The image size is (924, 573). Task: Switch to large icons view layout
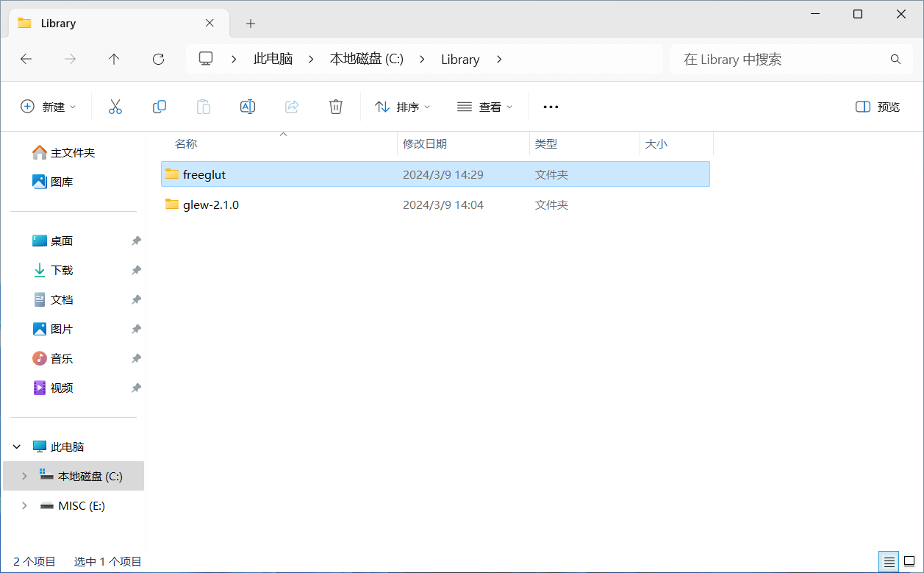909,562
